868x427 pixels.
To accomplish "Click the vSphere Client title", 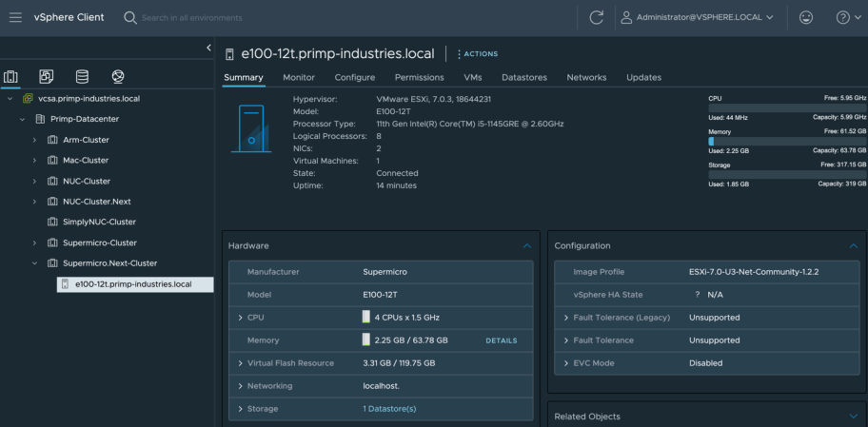I will [69, 17].
